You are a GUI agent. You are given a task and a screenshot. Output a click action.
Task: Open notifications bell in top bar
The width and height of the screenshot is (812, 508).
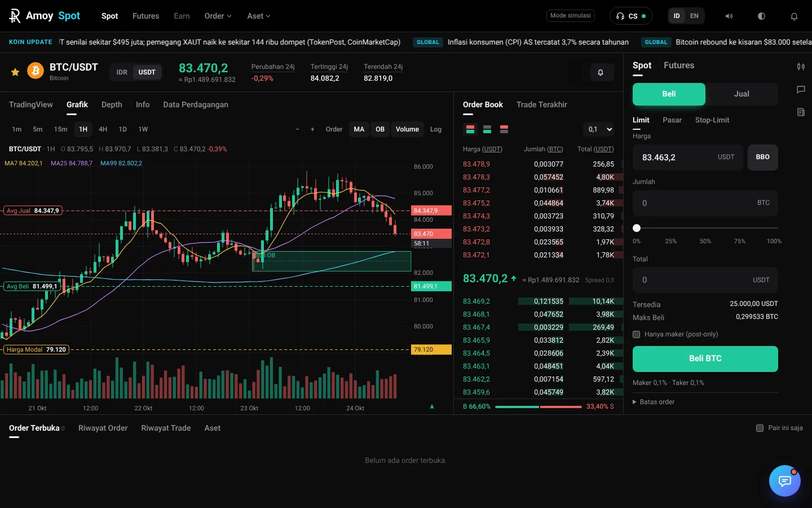[x=794, y=16]
